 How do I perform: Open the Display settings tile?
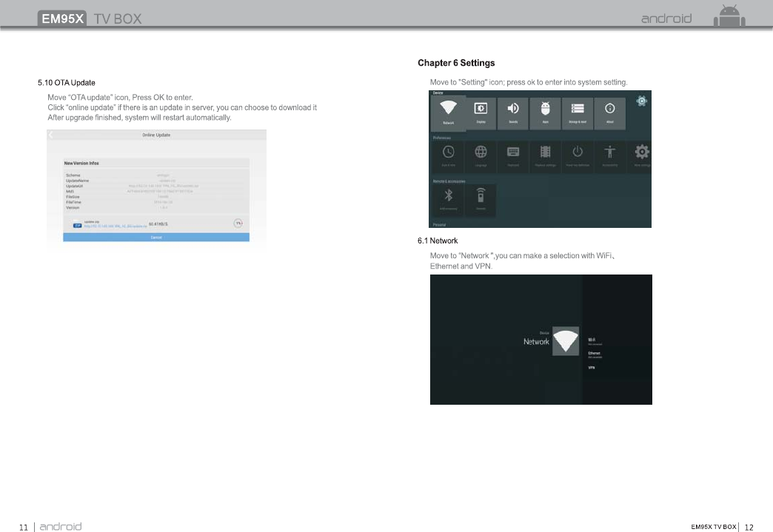pyautogui.click(x=481, y=113)
